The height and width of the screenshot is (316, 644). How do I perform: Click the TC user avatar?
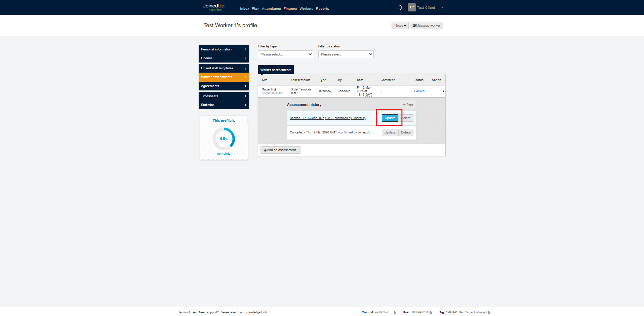pos(411,7)
